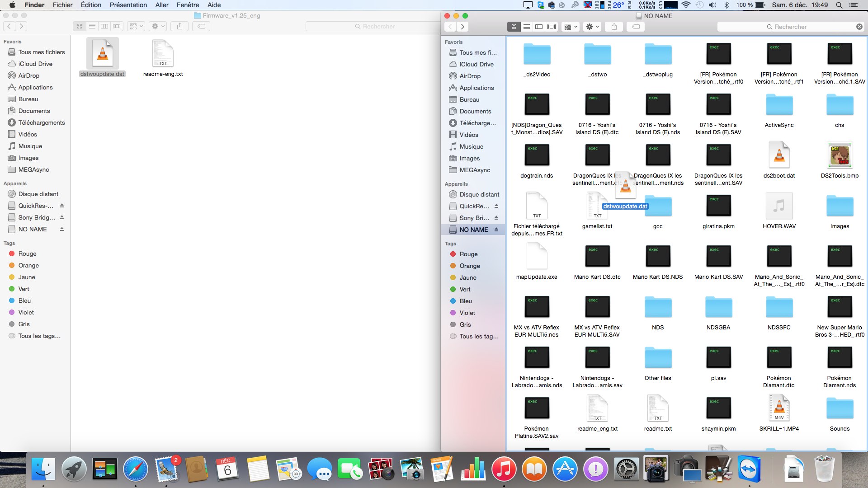Open Édition menu
This screenshot has height=488, width=868.
coord(91,5)
